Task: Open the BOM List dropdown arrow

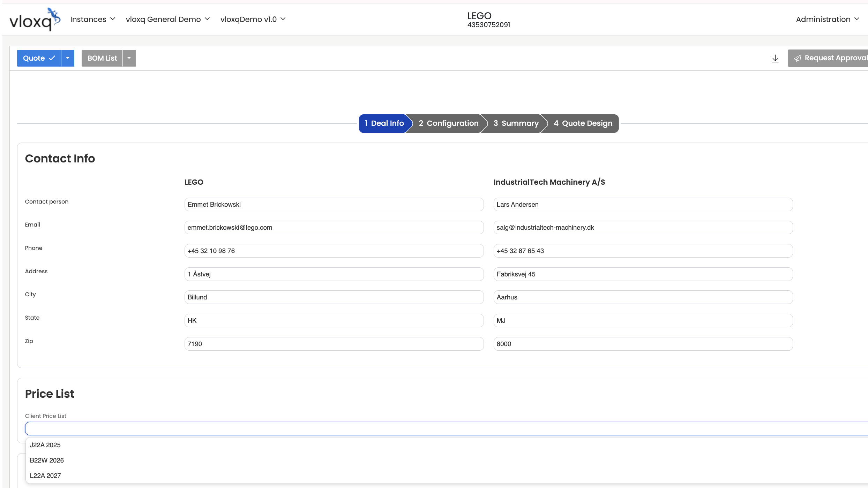Action: [x=129, y=58]
